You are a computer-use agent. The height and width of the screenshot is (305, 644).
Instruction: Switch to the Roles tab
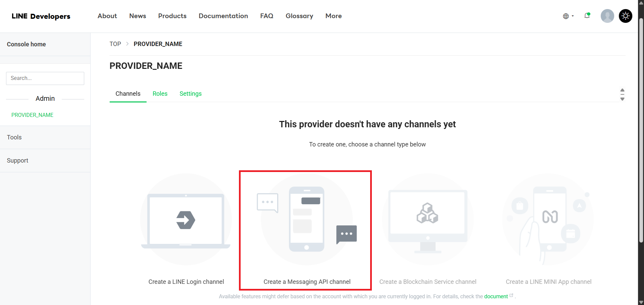[160, 94]
